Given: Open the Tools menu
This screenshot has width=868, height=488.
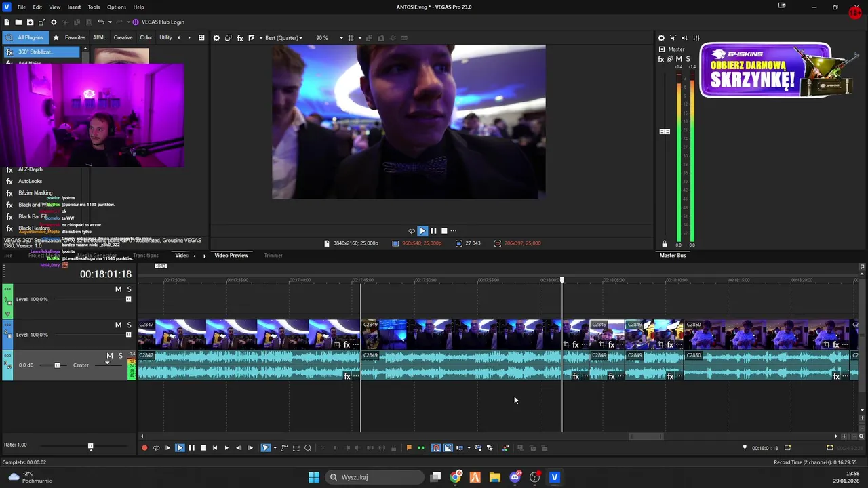Looking at the screenshot, I should (94, 7).
